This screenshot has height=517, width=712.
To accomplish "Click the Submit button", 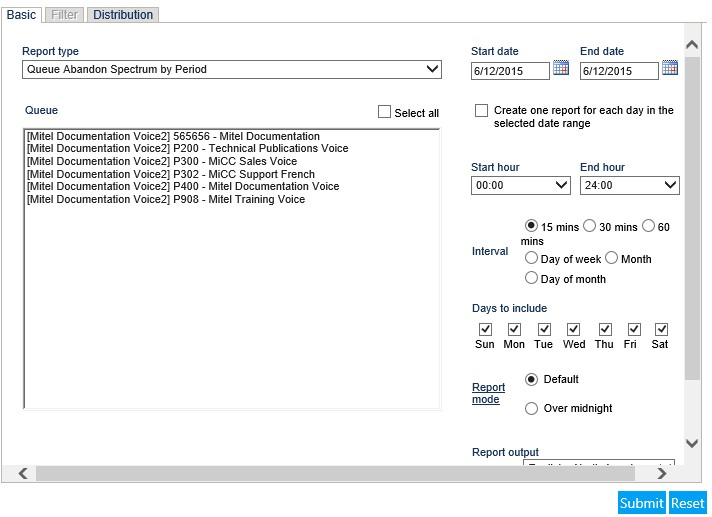I will (x=642, y=503).
